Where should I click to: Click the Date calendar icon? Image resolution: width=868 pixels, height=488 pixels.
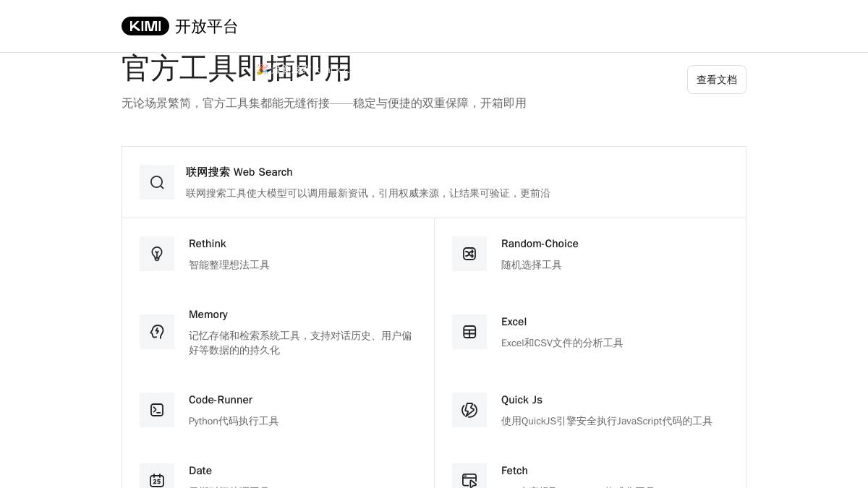157,479
